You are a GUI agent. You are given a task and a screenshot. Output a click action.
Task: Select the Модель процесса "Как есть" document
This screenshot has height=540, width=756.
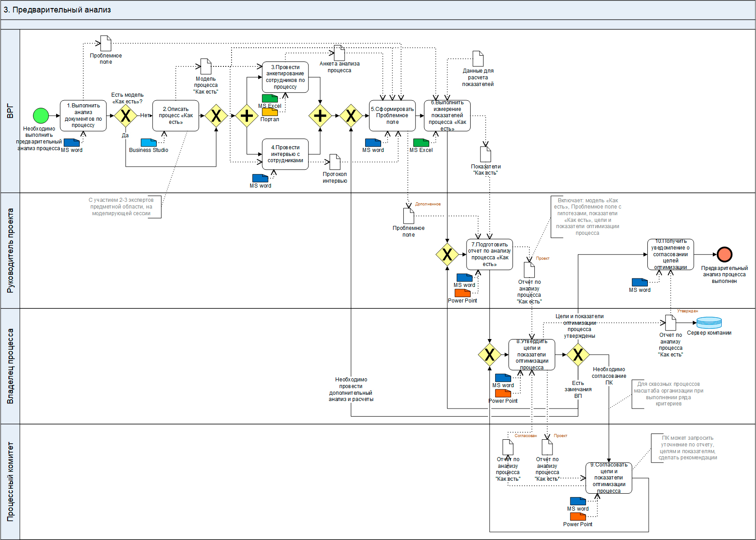click(206, 66)
